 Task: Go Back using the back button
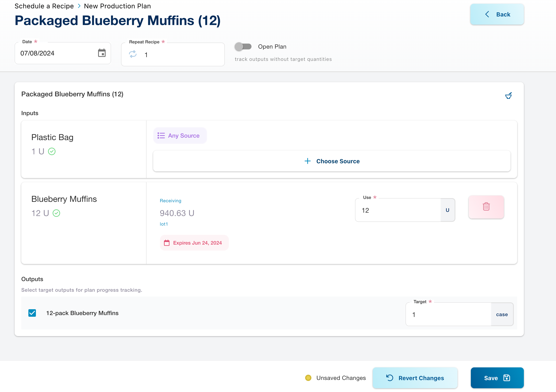coord(497,14)
